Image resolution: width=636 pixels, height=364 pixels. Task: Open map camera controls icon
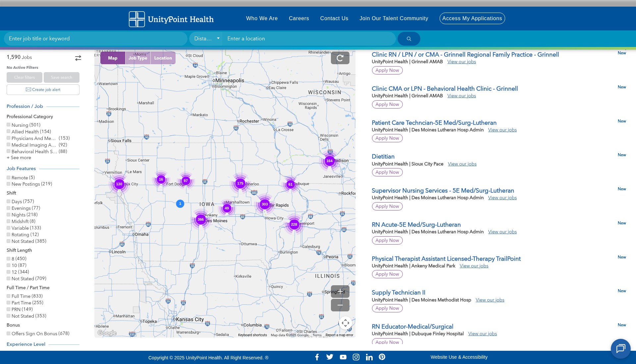[x=345, y=323]
